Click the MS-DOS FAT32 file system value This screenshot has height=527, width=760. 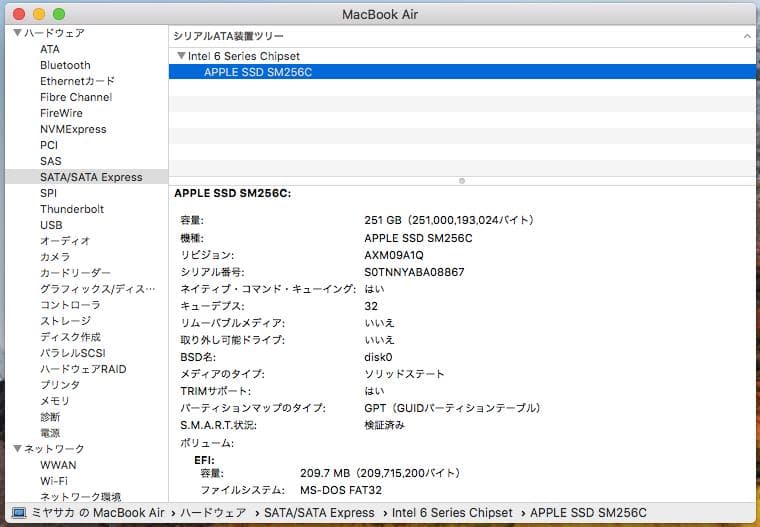tap(341, 490)
